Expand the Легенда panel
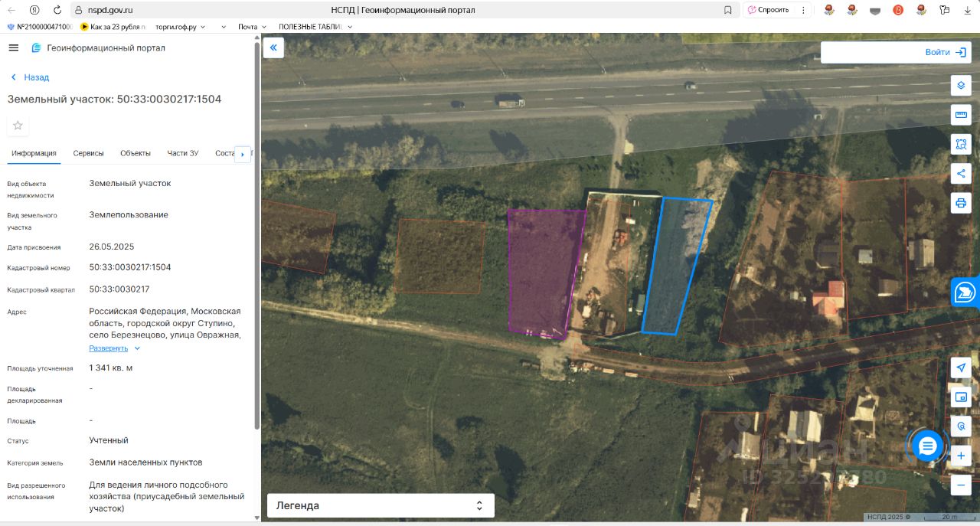This screenshot has width=980, height=526. click(x=381, y=505)
